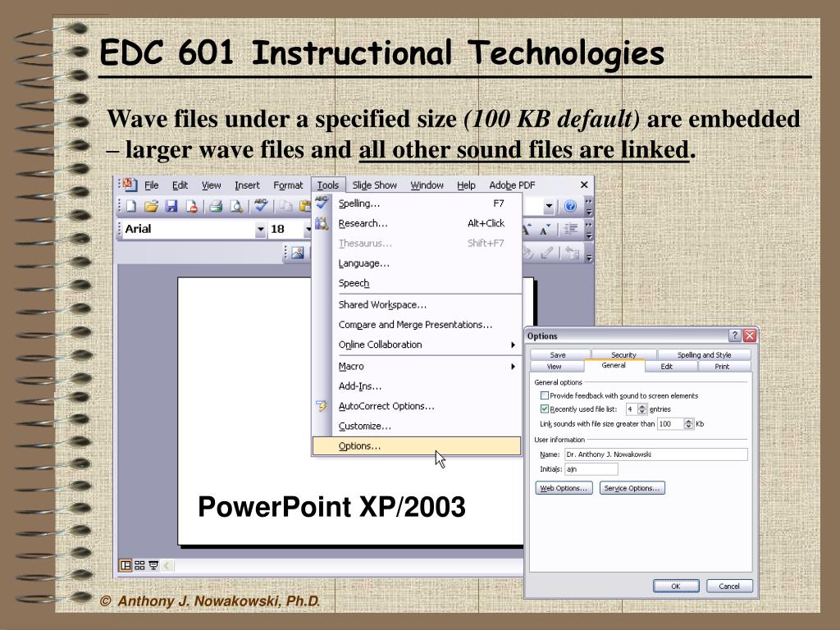Expand formatting toolbar options chevron
The height and width of the screenshot is (630, 840).
[589, 230]
